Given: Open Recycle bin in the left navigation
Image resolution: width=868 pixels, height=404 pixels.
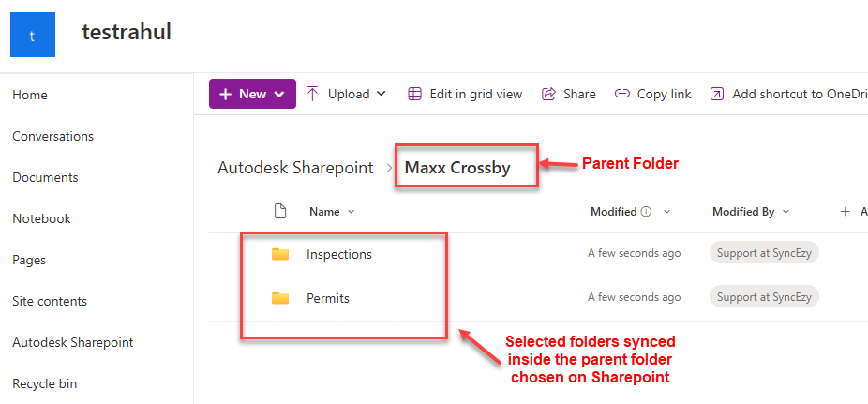Looking at the screenshot, I should pyautogui.click(x=45, y=383).
